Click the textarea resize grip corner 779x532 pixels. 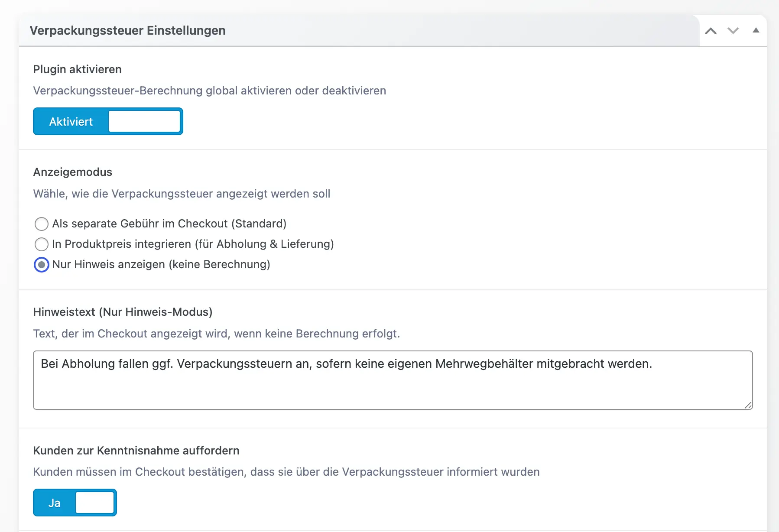[x=748, y=405]
